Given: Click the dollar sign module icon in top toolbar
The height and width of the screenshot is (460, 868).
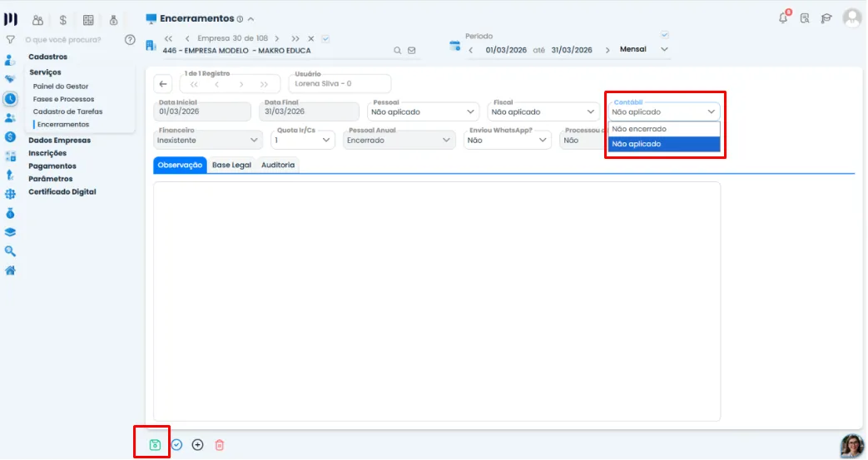Looking at the screenshot, I should point(63,20).
